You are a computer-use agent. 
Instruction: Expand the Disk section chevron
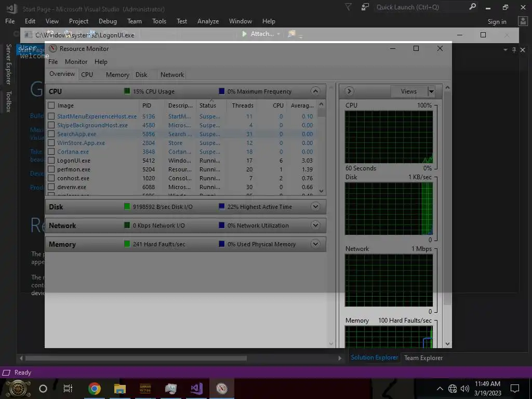coord(315,207)
